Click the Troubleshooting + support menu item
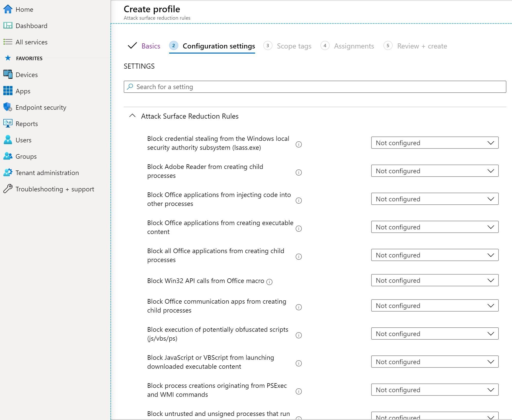The height and width of the screenshot is (420, 512). pos(54,189)
